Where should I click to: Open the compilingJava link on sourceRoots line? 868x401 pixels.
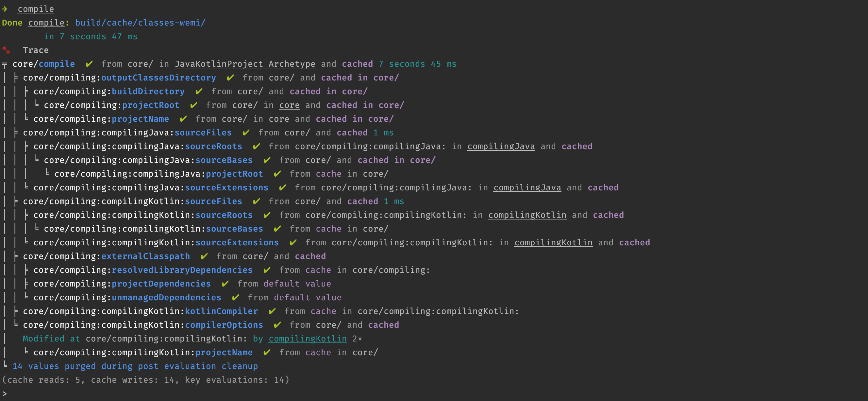pos(501,147)
